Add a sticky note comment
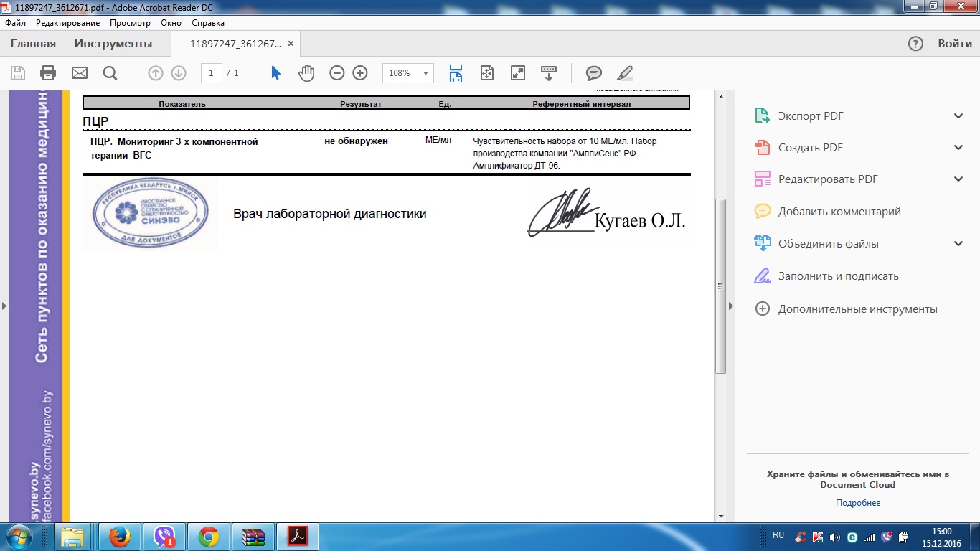This screenshot has width=980, height=551. click(x=593, y=73)
